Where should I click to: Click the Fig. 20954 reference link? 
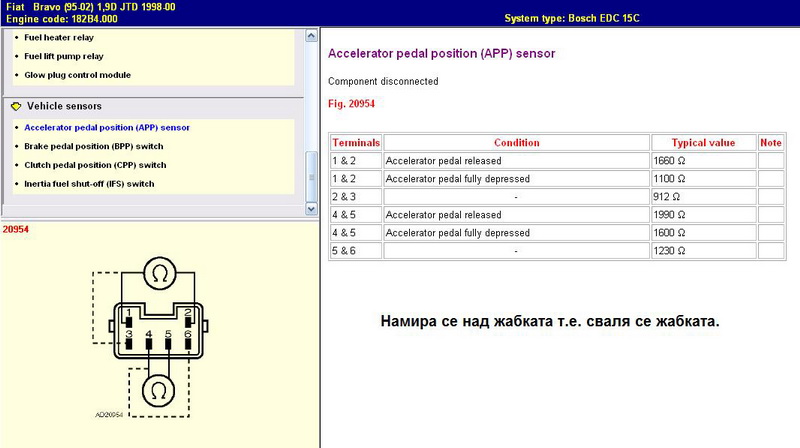351,103
